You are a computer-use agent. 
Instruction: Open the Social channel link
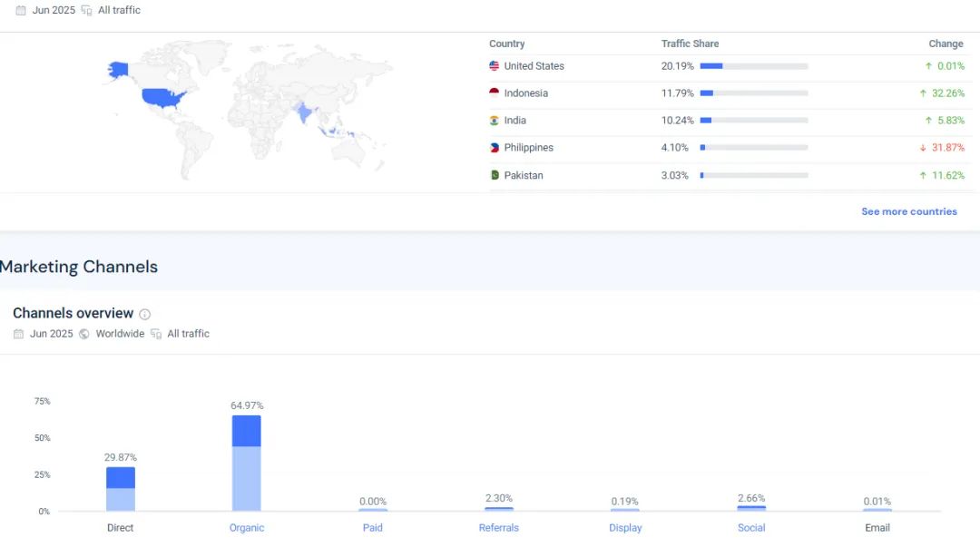click(x=751, y=527)
